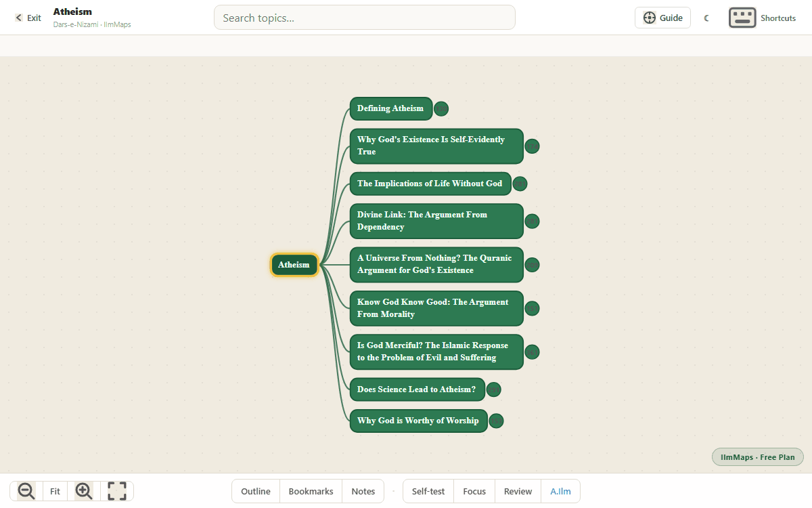Click the Atheism page title
This screenshot has height=508, width=812.
tap(72, 12)
